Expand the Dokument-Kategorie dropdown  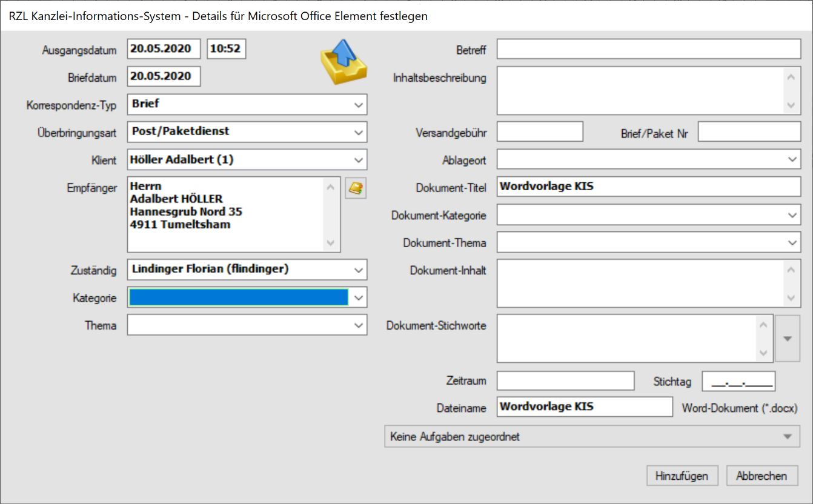click(x=792, y=215)
